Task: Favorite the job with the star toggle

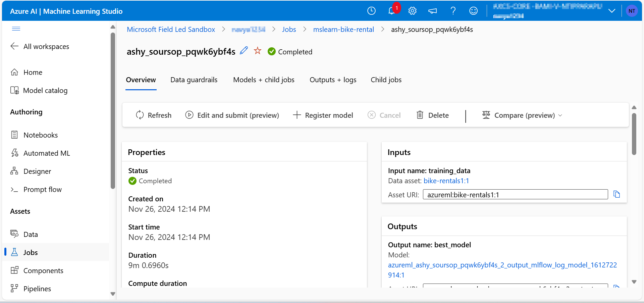Action: pos(257,50)
